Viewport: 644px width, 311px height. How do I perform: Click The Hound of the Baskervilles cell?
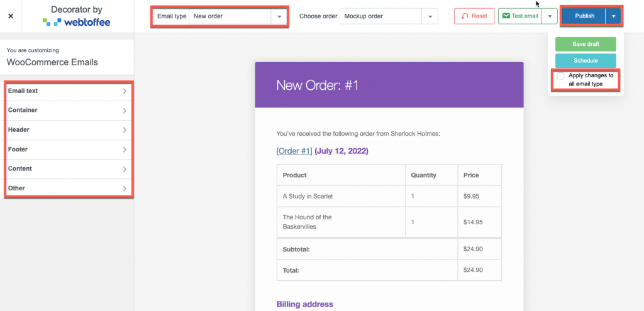[341, 222]
